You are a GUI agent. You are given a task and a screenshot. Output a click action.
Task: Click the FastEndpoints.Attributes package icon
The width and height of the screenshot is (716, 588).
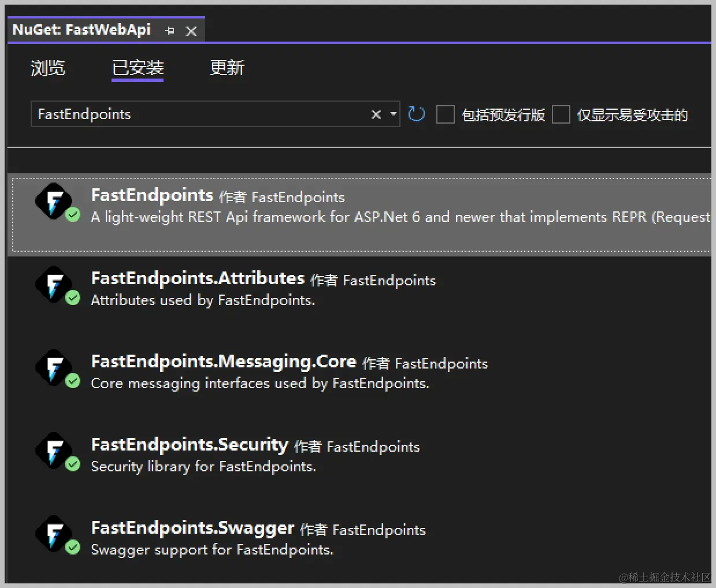click(x=54, y=285)
